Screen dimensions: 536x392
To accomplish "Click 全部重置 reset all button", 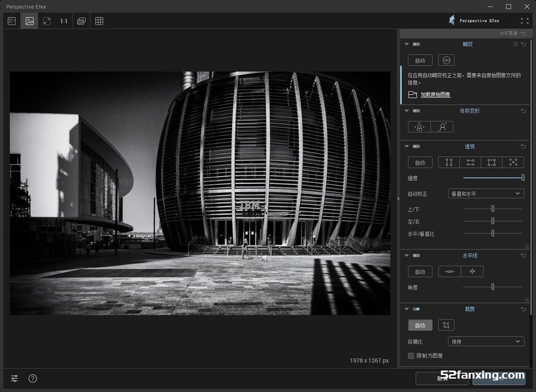I will point(512,33).
